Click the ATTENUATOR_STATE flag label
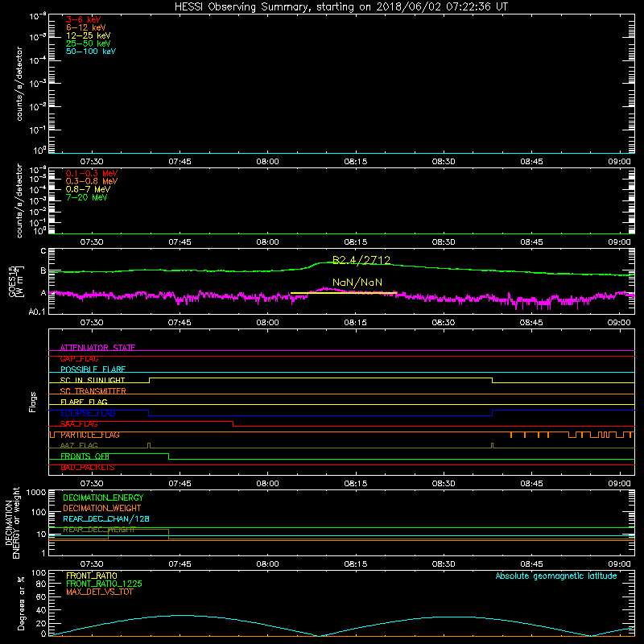 tap(97, 348)
